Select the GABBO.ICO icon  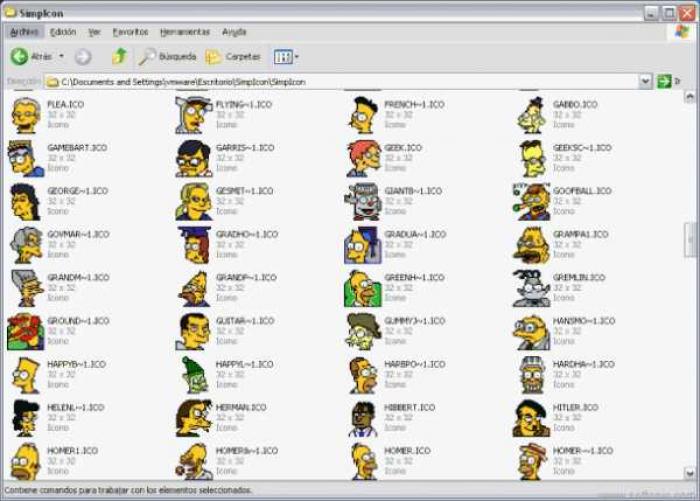(532, 115)
